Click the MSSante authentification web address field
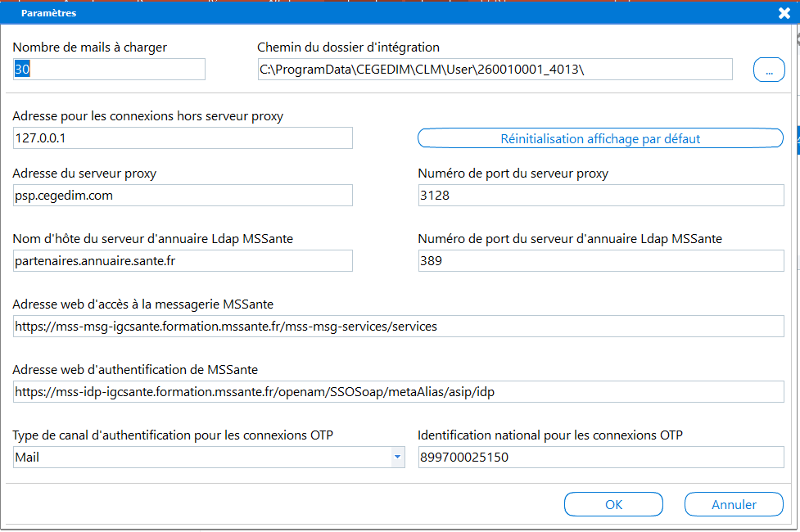The height and width of the screenshot is (532, 800). (x=399, y=391)
